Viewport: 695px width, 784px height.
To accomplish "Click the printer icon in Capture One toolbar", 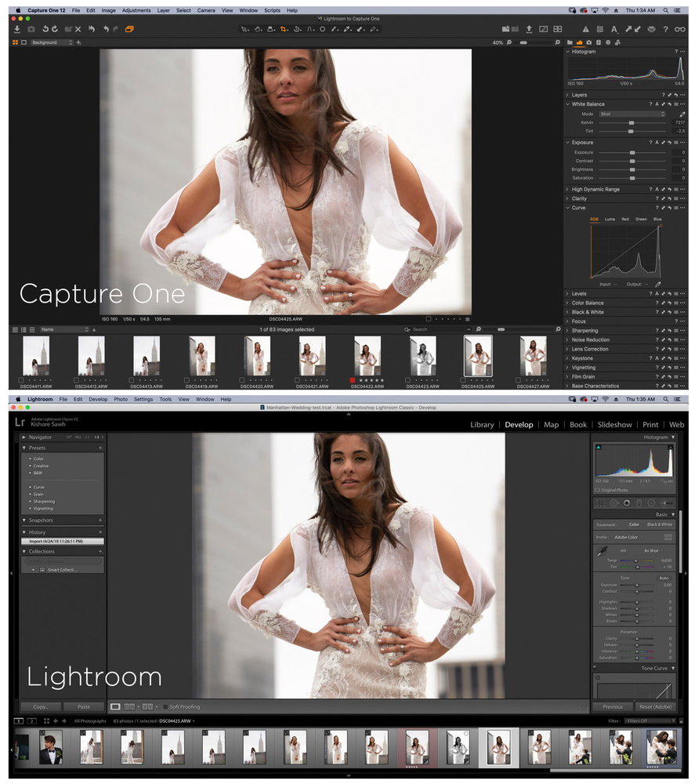I will [x=651, y=30].
